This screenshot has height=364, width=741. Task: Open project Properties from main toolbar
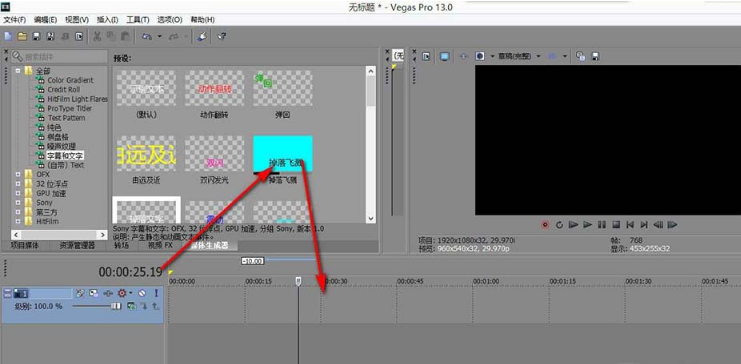[x=79, y=36]
